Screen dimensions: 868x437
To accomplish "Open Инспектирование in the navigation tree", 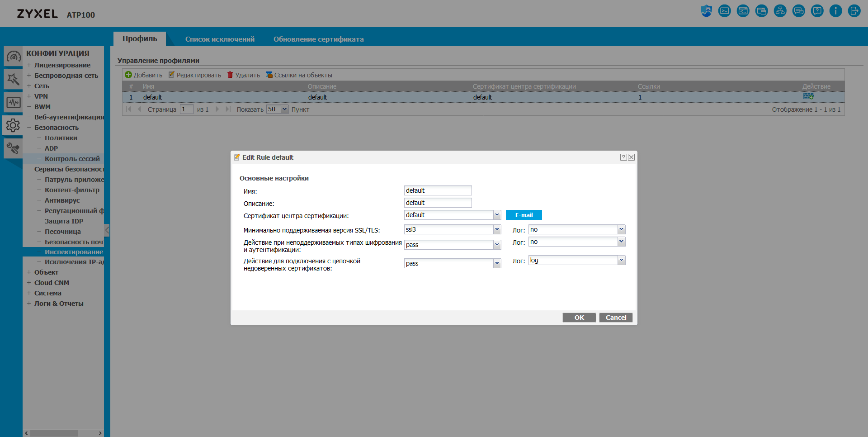I will click(x=74, y=252).
